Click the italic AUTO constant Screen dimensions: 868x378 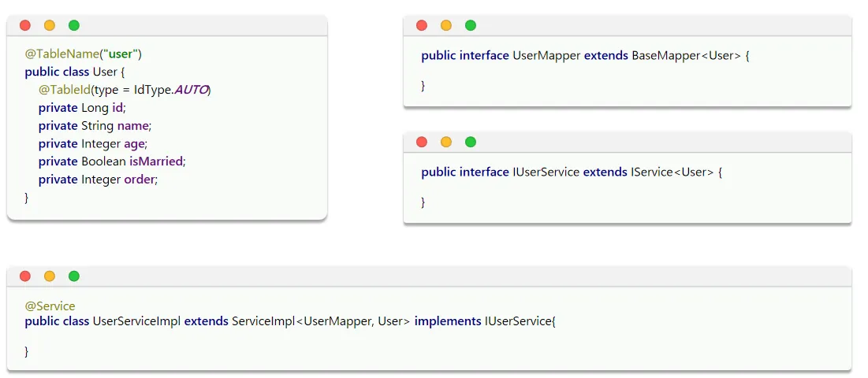point(191,90)
